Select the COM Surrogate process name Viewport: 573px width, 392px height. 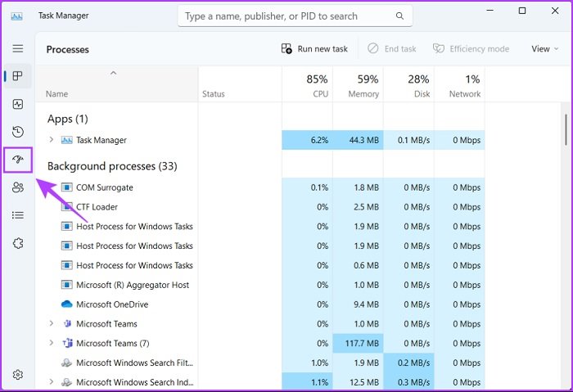(x=105, y=187)
